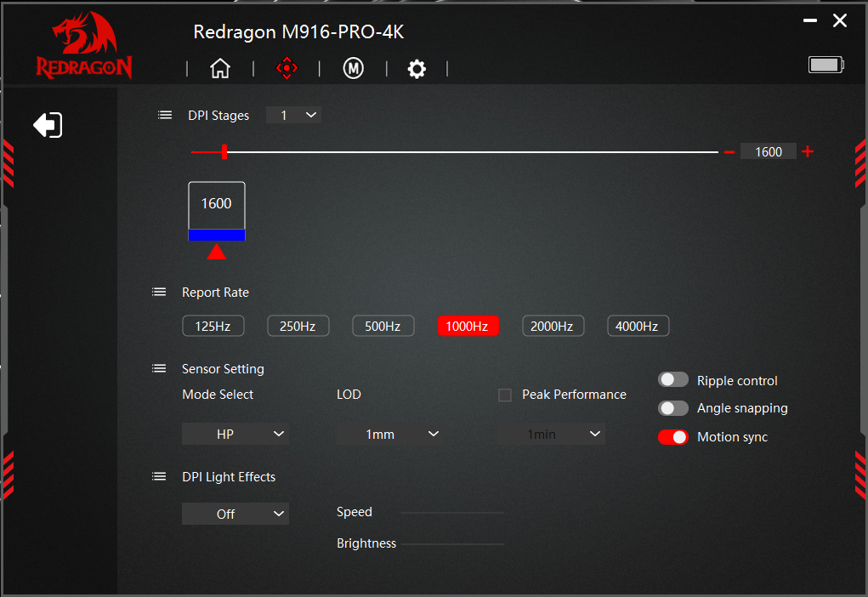868x597 pixels.
Task: Click the list icon beside Report Rate
Action: tap(159, 292)
